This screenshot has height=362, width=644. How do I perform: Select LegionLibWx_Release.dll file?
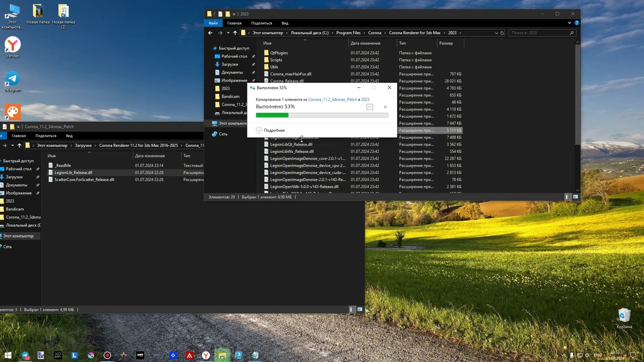click(291, 151)
